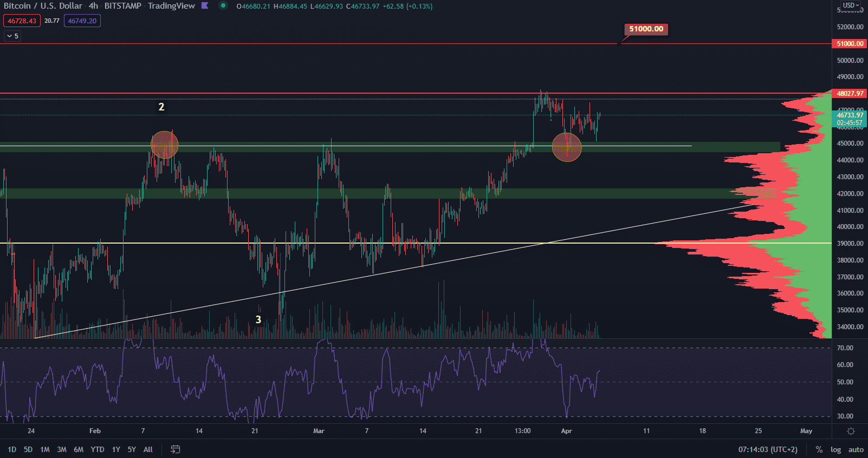The image size is (868, 458).
Task: Select the YTD time range
Action: coord(98,449)
